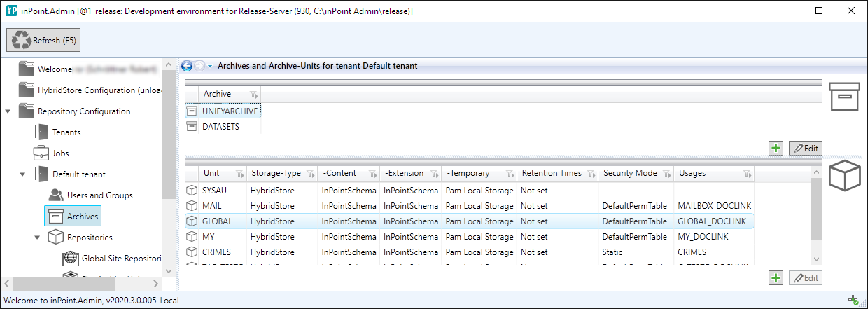The width and height of the screenshot is (868, 309).
Task: Click the DATASETS archive box icon
Action: [192, 127]
